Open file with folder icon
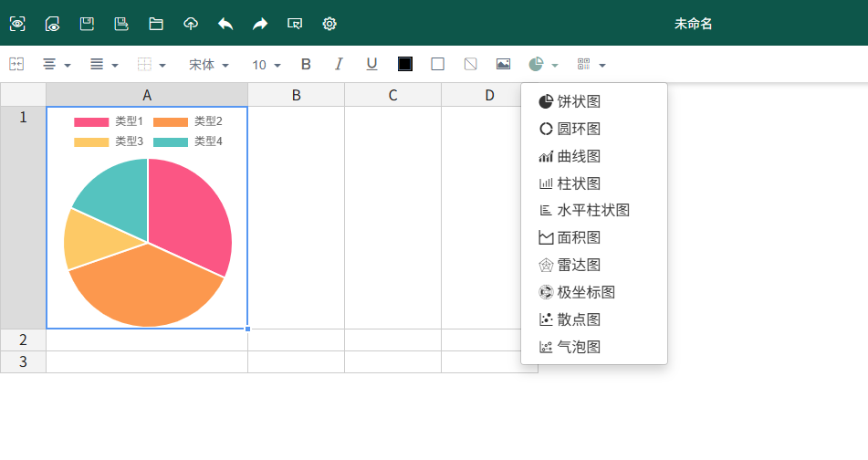This screenshot has width=868, height=460. pyautogui.click(x=156, y=24)
